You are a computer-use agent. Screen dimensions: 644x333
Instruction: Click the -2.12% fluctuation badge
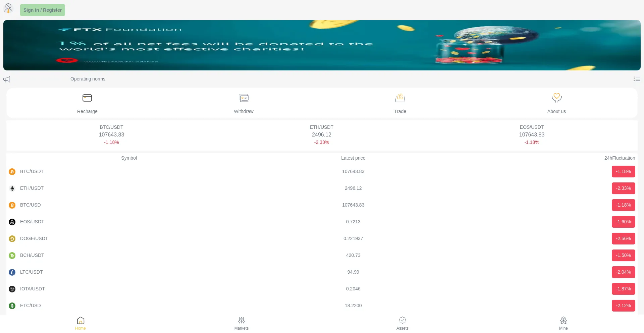623,306
